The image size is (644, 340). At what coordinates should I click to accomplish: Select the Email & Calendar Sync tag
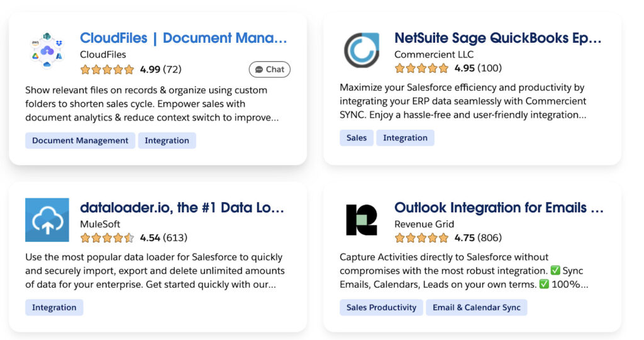coord(477,307)
